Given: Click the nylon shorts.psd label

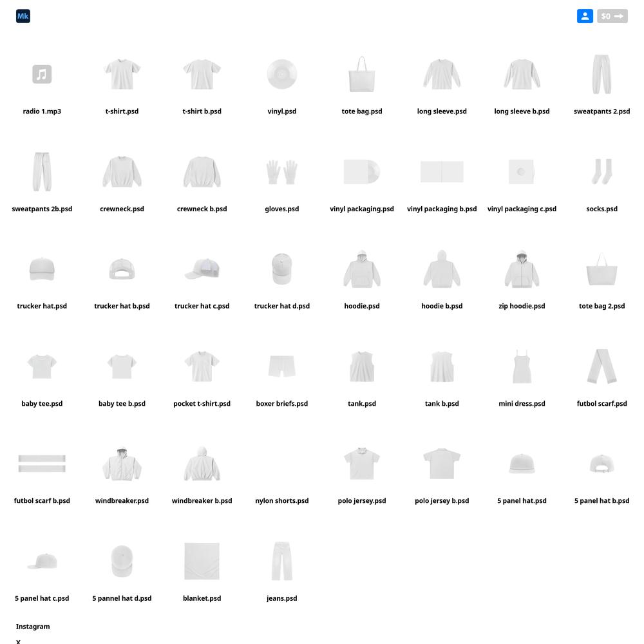Looking at the screenshot, I should 282,500.
